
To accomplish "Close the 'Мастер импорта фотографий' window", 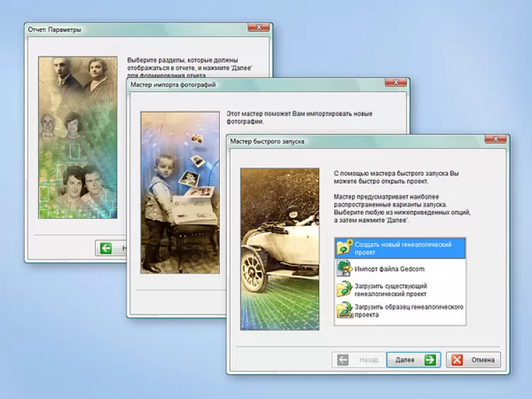I will (396, 82).
